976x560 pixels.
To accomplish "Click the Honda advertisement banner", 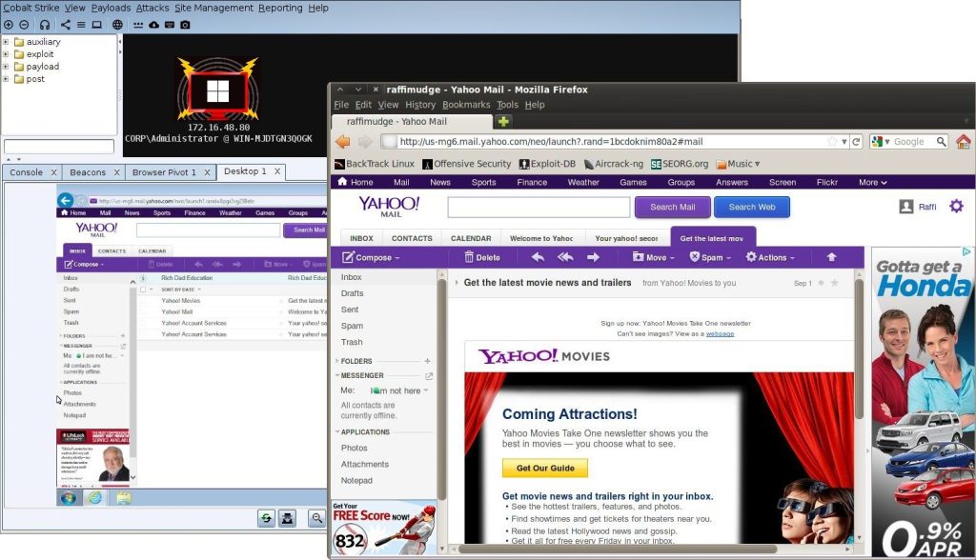I will [x=922, y=402].
